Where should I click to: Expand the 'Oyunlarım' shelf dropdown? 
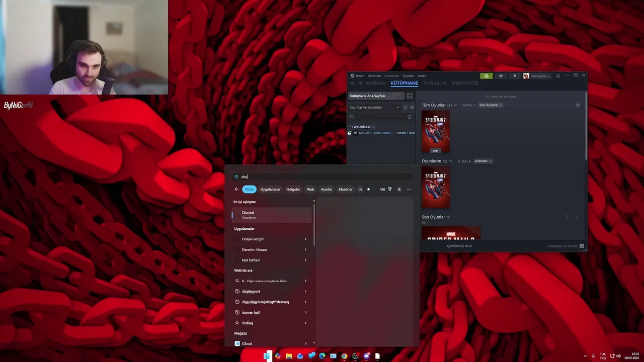(x=450, y=161)
